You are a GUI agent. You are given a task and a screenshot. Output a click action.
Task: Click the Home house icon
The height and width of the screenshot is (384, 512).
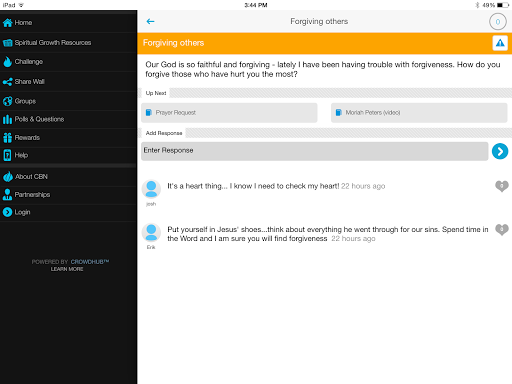click(7, 23)
